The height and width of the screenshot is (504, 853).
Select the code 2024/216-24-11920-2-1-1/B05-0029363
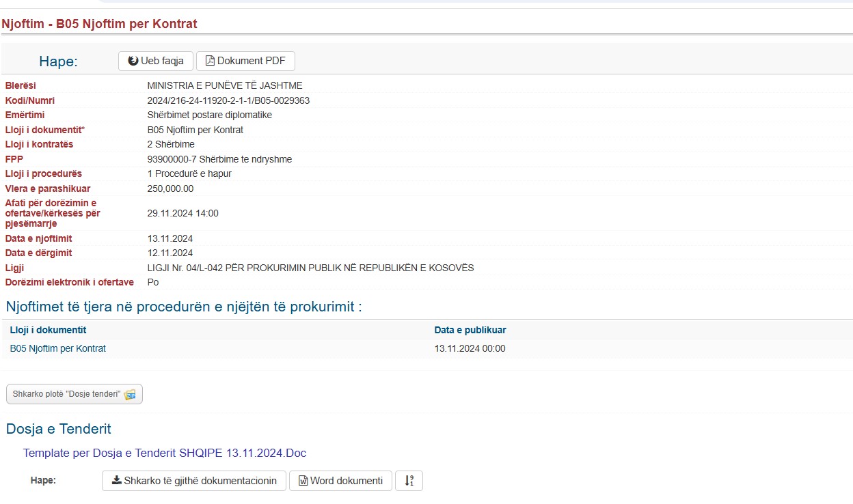[228, 100]
